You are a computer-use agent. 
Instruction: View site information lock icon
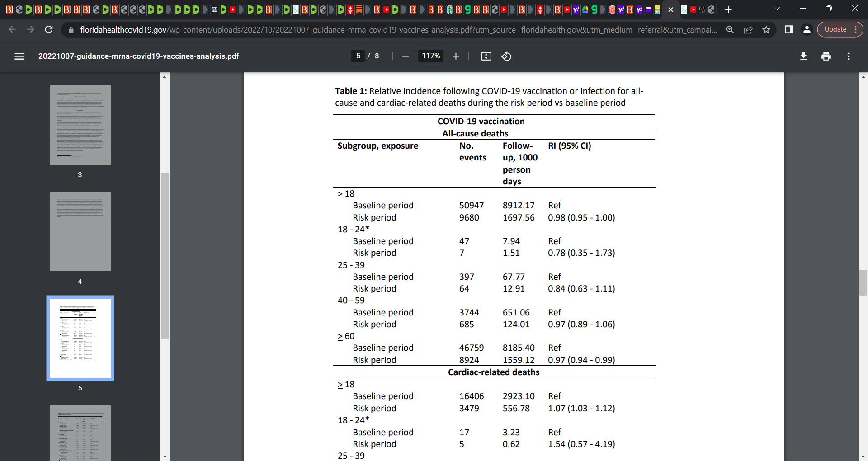[71, 30]
